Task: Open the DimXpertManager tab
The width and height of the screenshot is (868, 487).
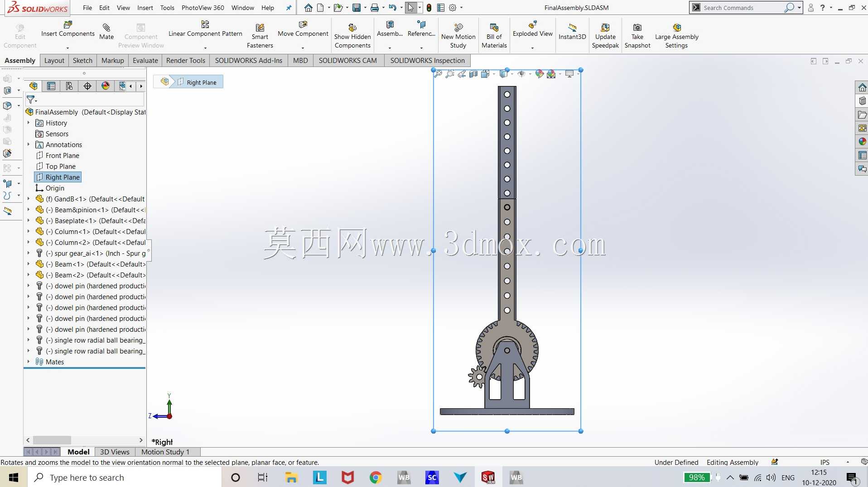Action: point(87,86)
